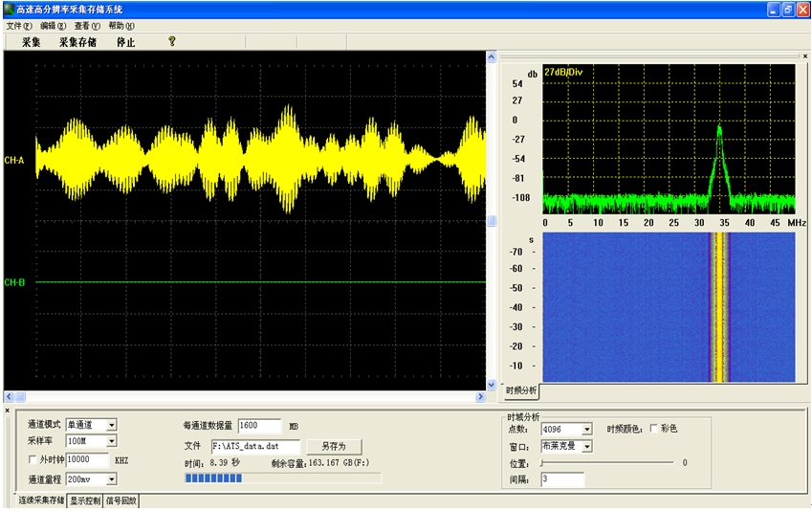Click the 位置 position slider handle
Viewport: 812px width, 511px height.
click(x=541, y=462)
